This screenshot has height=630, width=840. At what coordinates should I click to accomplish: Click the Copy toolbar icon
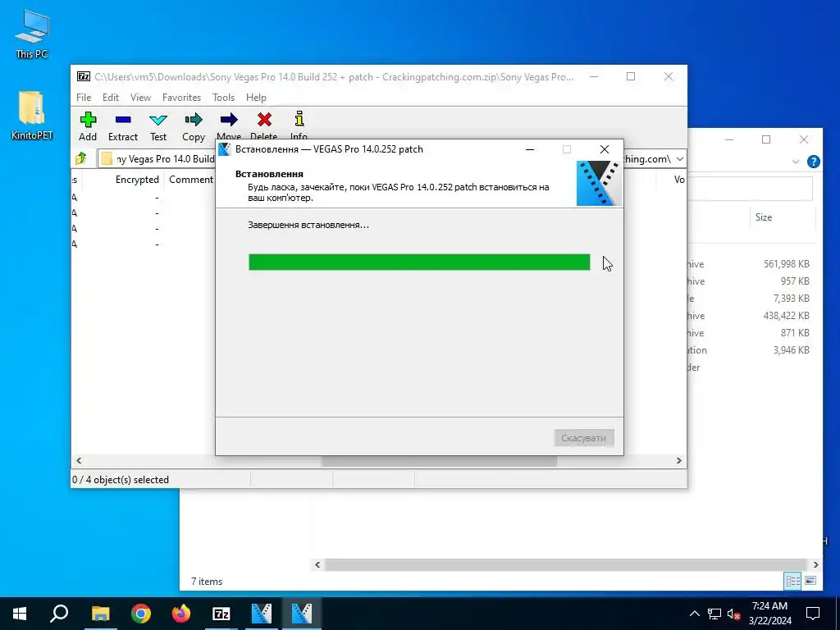[194, 126]
